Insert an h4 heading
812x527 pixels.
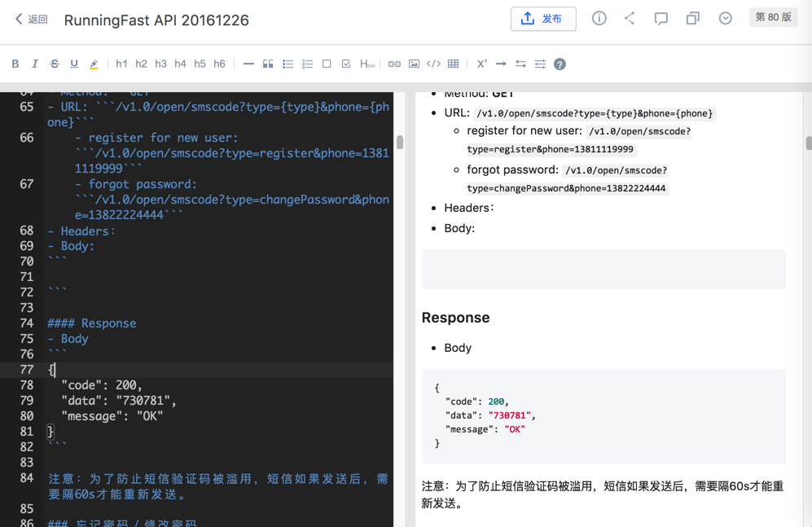pyautogui.click(x=180, y=64)
